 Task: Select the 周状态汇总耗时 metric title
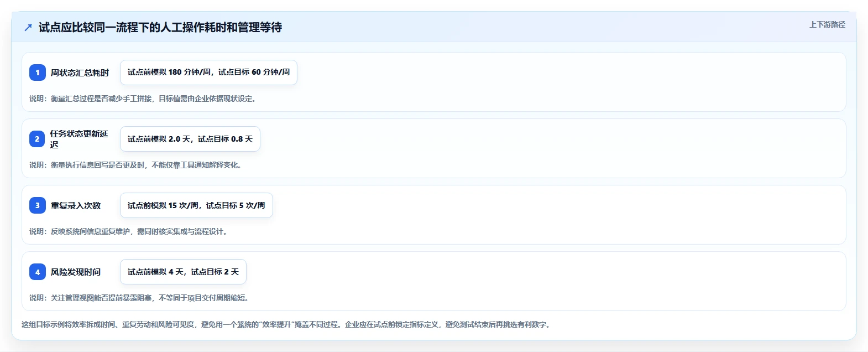tap(80, 73)
